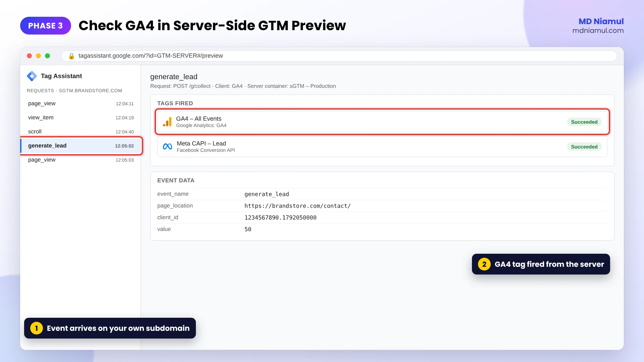This screenshot has height=362, width=644.
Task: Click the red close window dot
Action: [x=30, y=56]
